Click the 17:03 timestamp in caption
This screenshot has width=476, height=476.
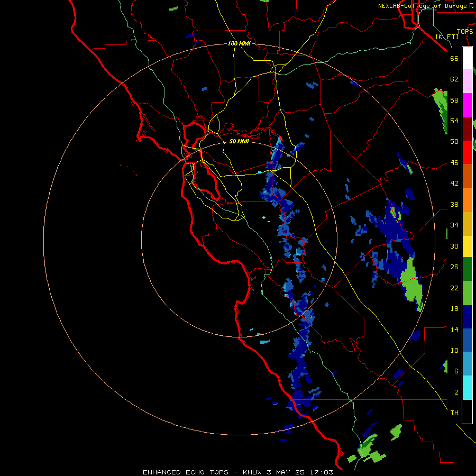[322, 472]
